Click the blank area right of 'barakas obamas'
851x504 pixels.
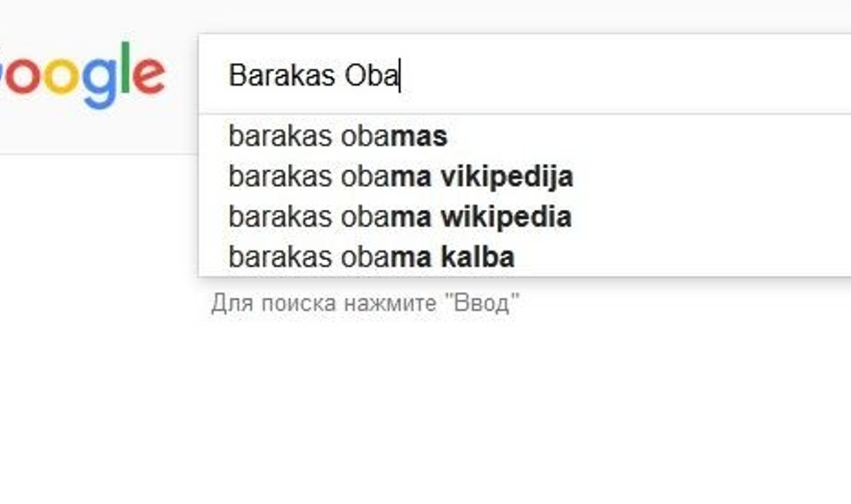638,136
